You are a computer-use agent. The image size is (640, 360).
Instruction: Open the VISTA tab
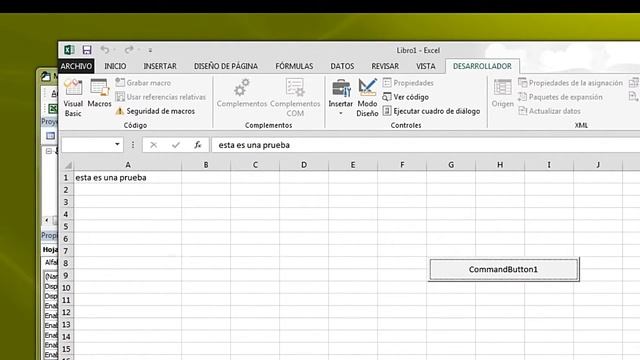point(426,66)
